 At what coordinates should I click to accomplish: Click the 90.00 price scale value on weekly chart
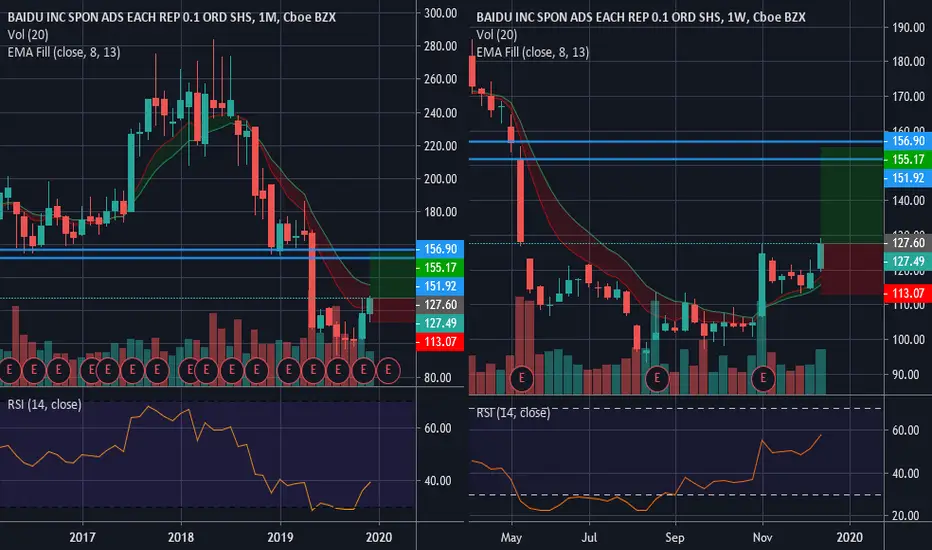click(906, 375)
